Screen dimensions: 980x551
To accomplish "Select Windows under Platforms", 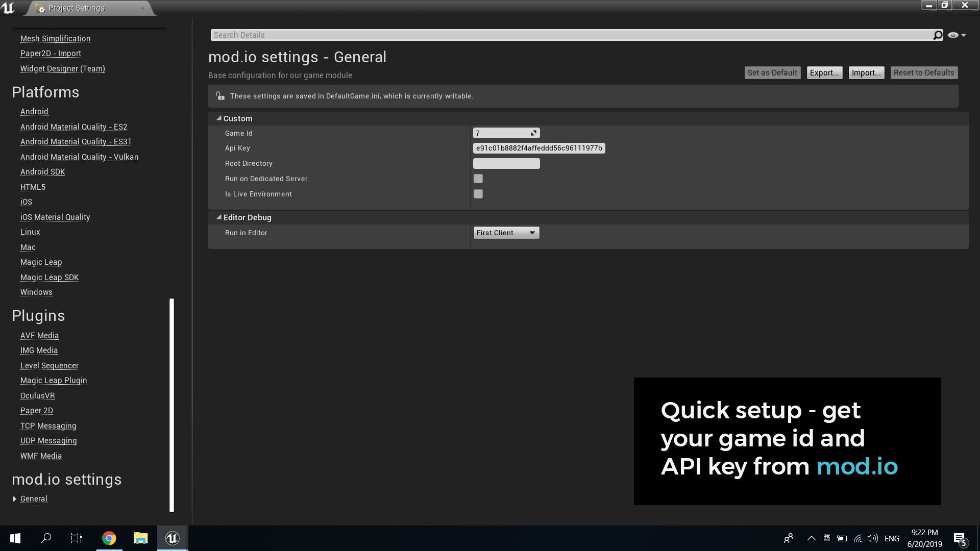I will tap(36, 292).
